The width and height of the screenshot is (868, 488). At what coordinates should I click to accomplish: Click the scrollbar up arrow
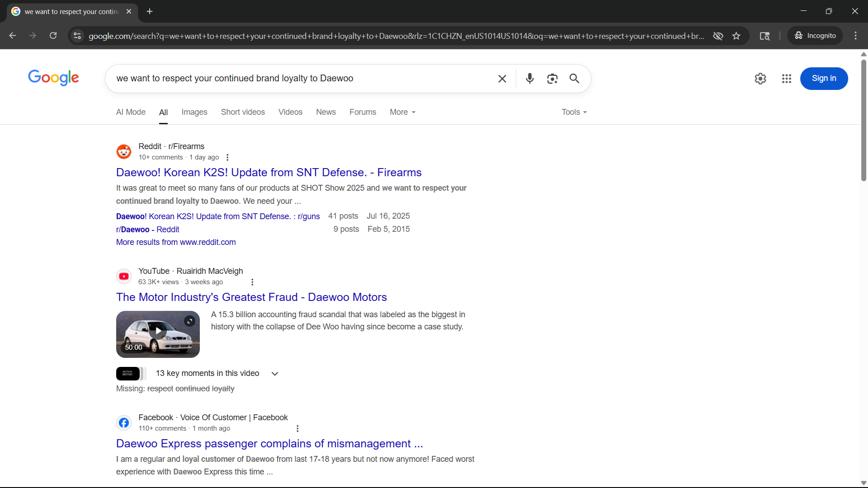point(863,54)
